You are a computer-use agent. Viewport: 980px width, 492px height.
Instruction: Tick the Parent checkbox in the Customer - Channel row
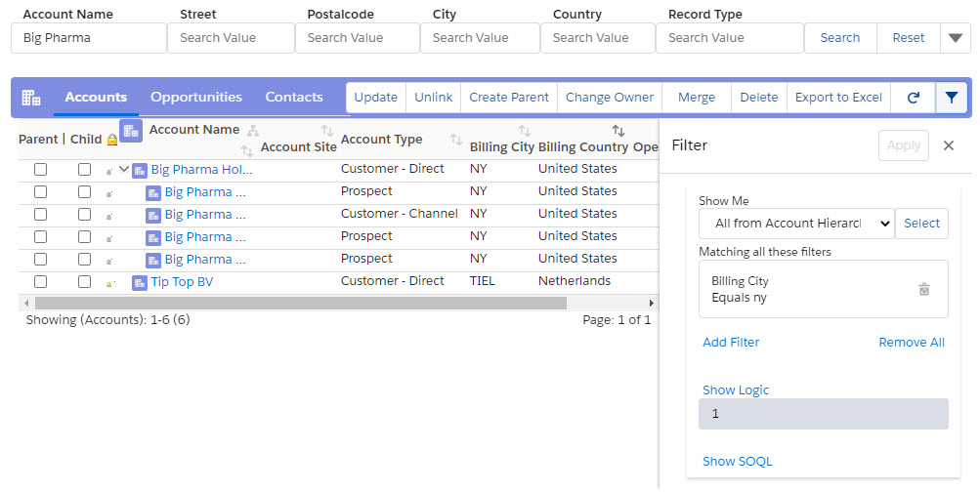(x=41, y=214)
